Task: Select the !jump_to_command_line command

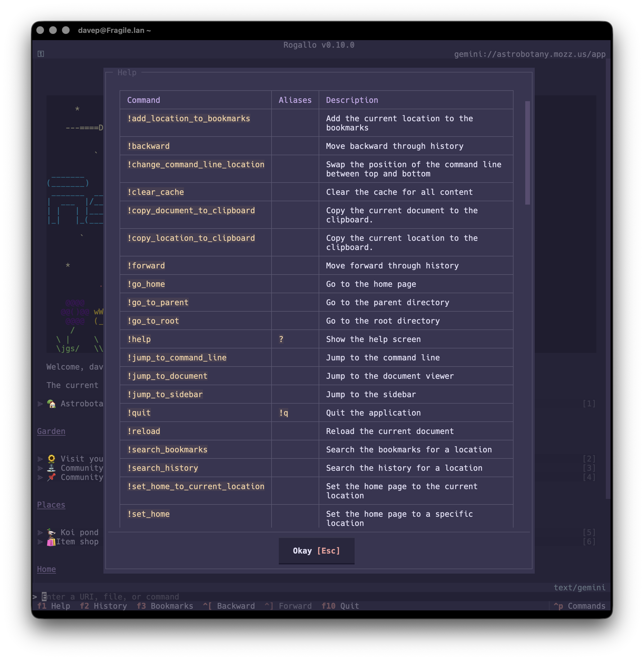Action: (176, 357)
